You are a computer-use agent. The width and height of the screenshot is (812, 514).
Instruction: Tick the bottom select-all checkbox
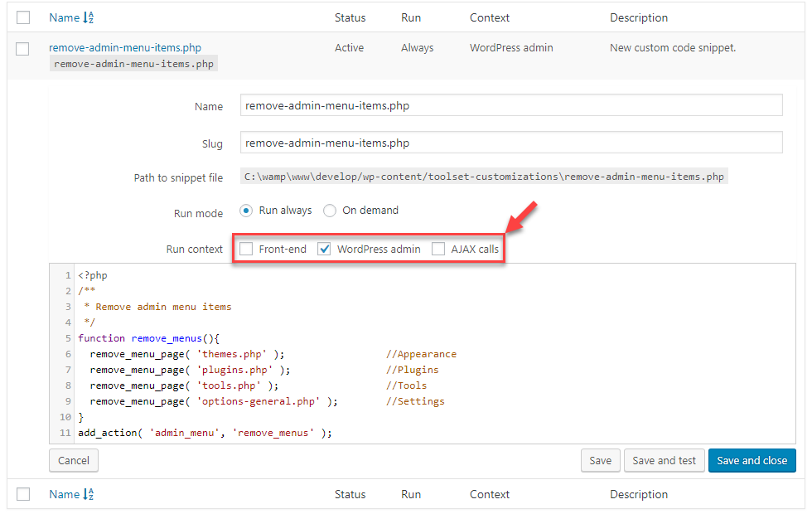[23, 494]
